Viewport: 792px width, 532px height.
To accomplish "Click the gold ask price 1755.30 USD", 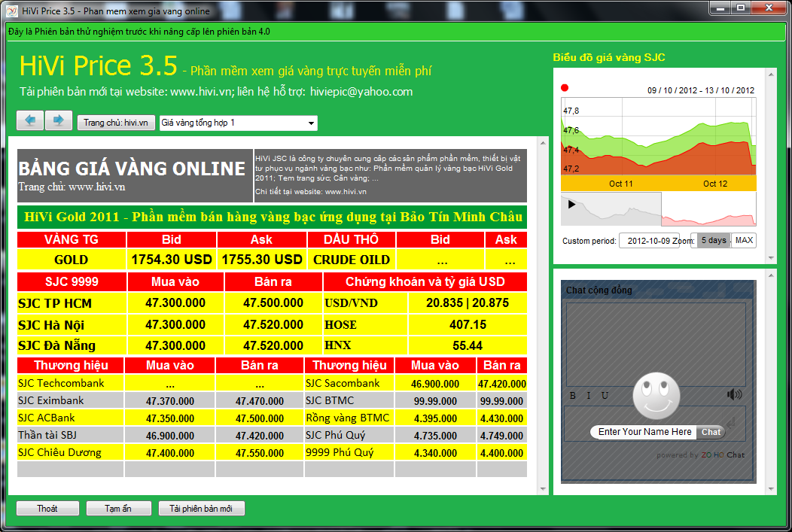I will tap(262, 260).
